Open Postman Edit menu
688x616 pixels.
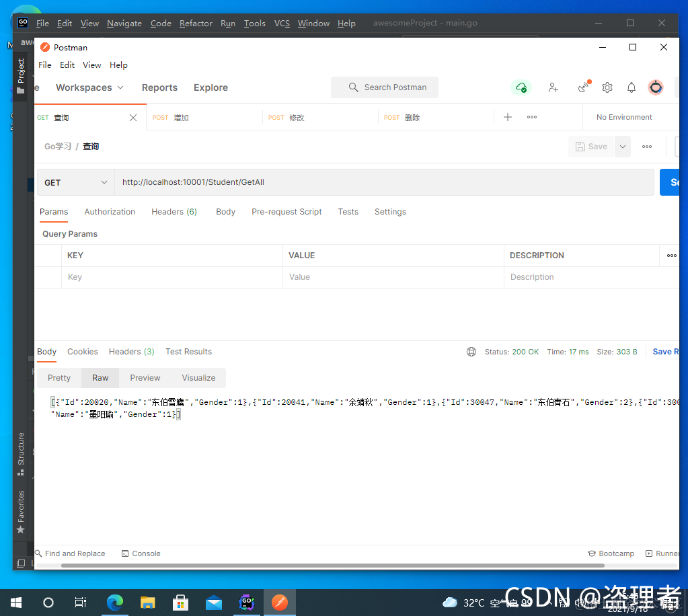67,65
